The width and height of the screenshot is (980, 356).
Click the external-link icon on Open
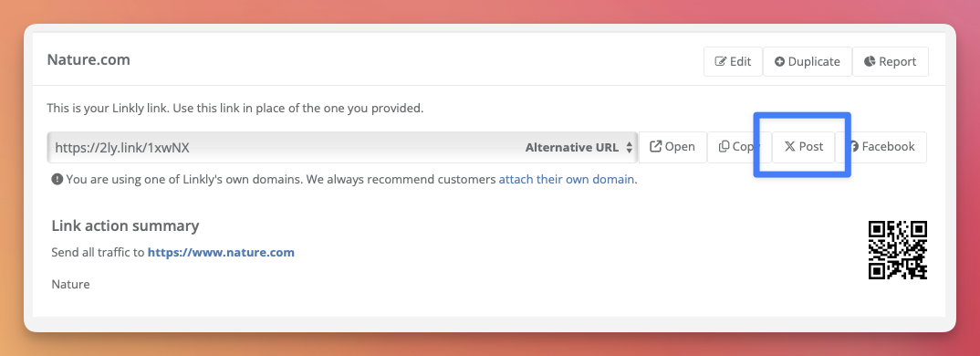point(656,146)
